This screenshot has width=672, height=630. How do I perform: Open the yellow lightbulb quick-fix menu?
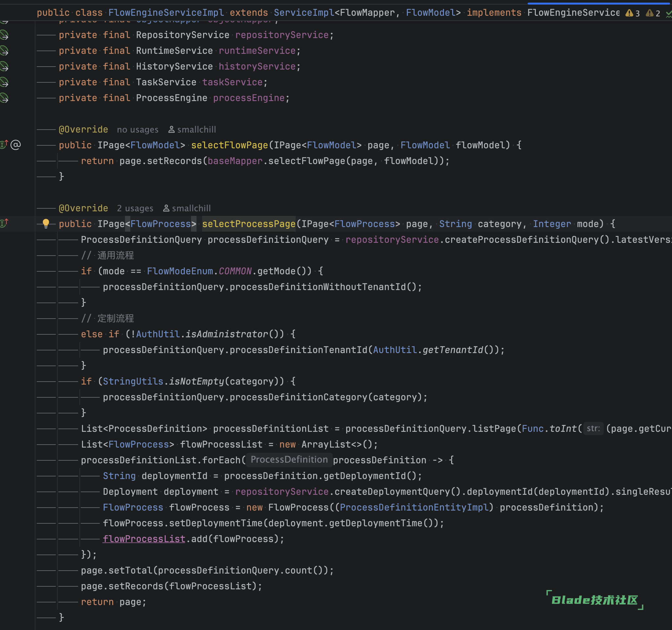click(46, 223)
